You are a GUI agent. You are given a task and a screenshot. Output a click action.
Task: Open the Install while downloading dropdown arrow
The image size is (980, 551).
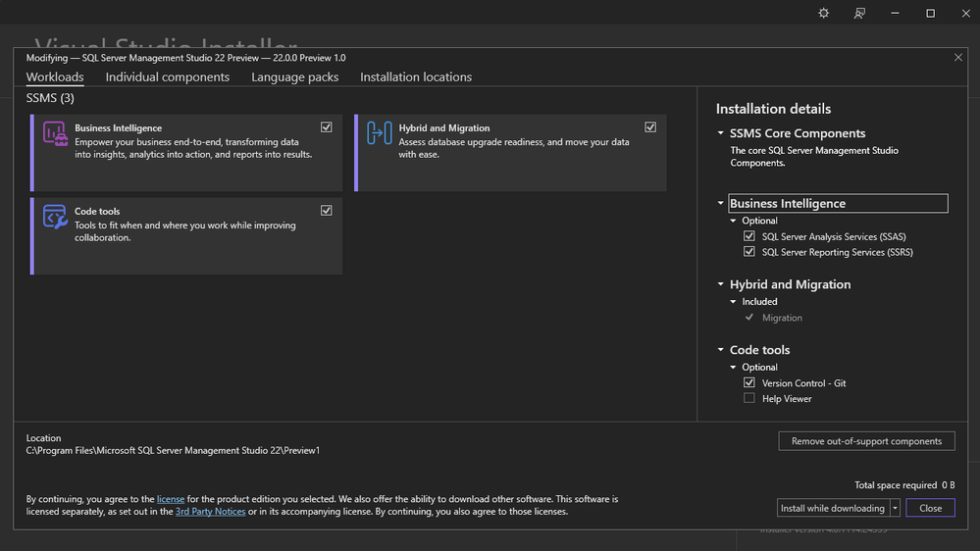pyautogui.click(x=895, y=508)
